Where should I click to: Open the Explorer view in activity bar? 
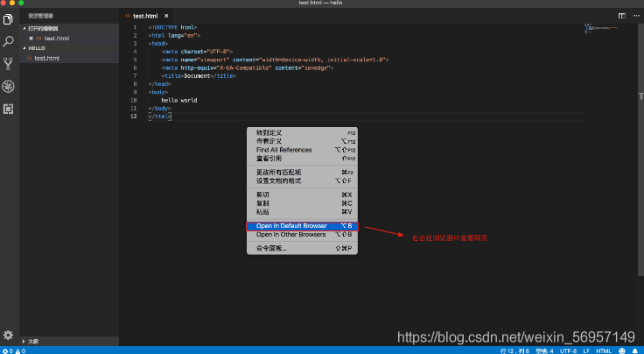tap(8, 19)
